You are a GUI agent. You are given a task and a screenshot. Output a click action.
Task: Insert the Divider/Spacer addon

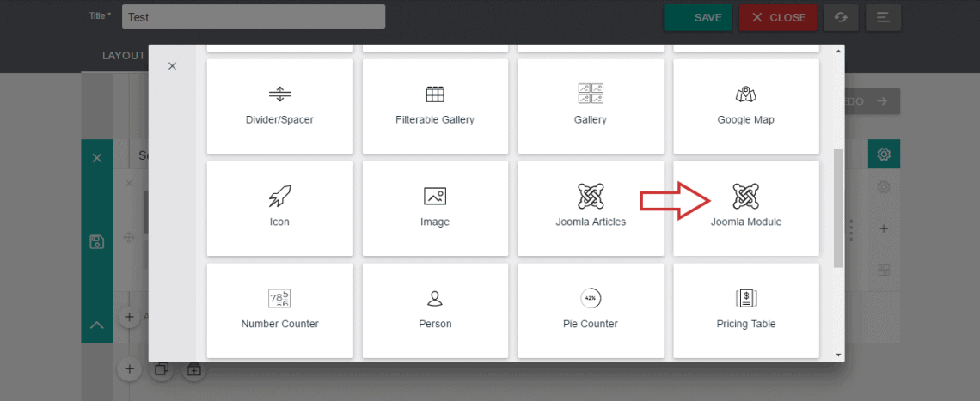click(279, 106)
